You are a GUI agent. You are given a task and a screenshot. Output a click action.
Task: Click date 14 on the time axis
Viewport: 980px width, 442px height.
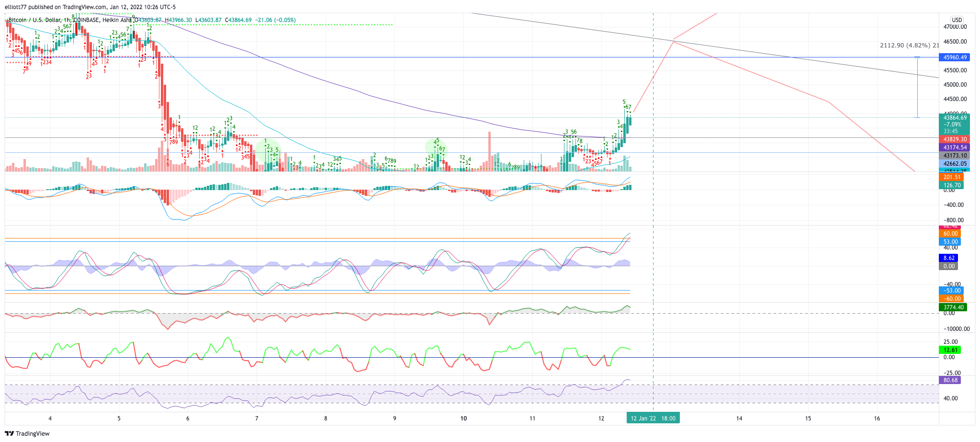pos(739,419)
